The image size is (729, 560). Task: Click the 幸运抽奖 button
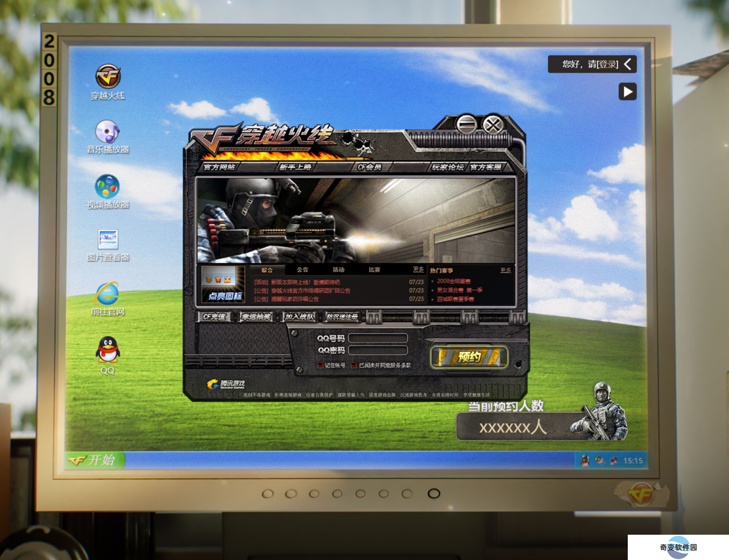pos(256,317)
